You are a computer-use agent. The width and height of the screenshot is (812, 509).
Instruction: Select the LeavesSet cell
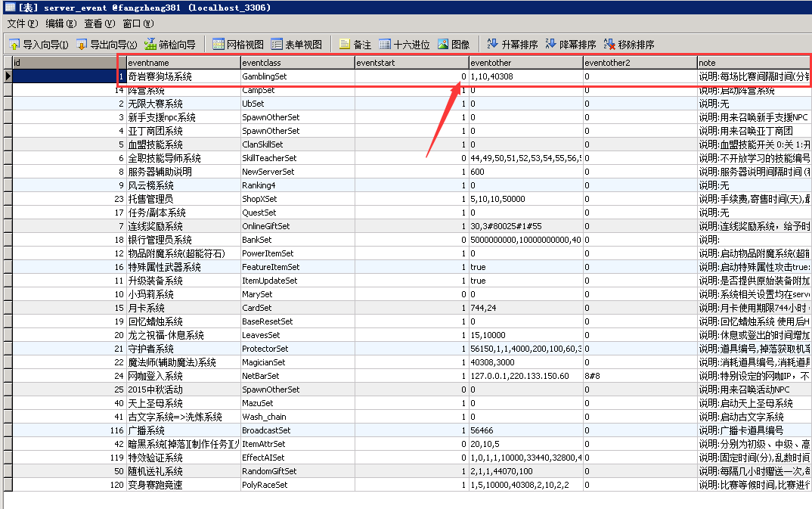298,335
